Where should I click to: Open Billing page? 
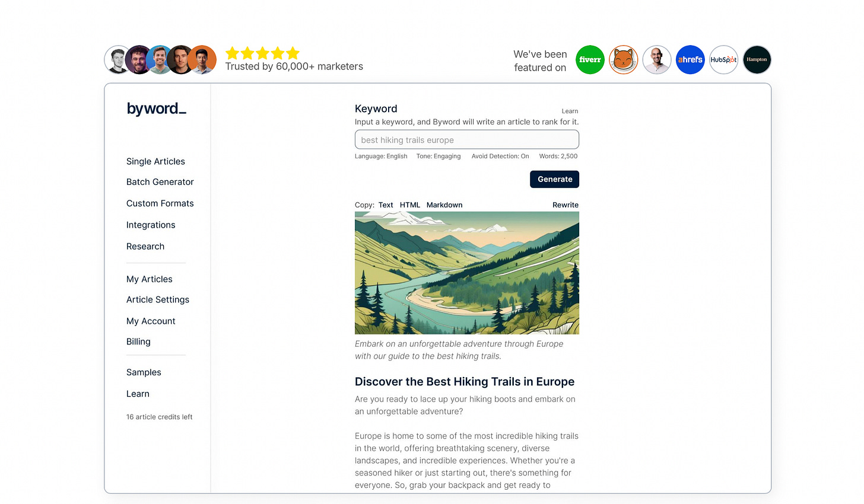tap(138, 342)
